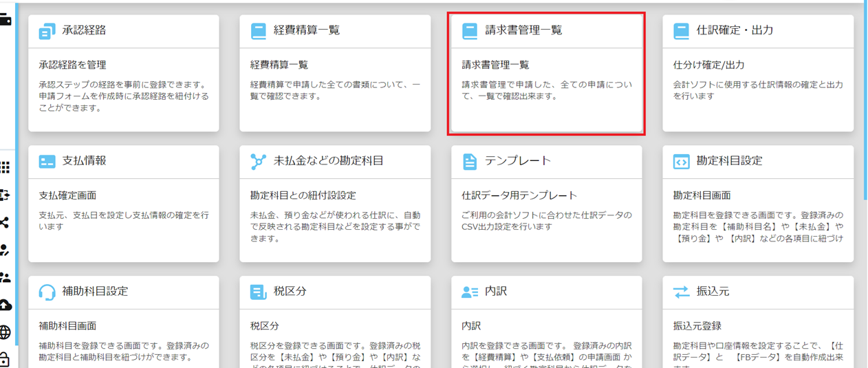
Task: Click the share icon in left sidebar
Action: 5,222
